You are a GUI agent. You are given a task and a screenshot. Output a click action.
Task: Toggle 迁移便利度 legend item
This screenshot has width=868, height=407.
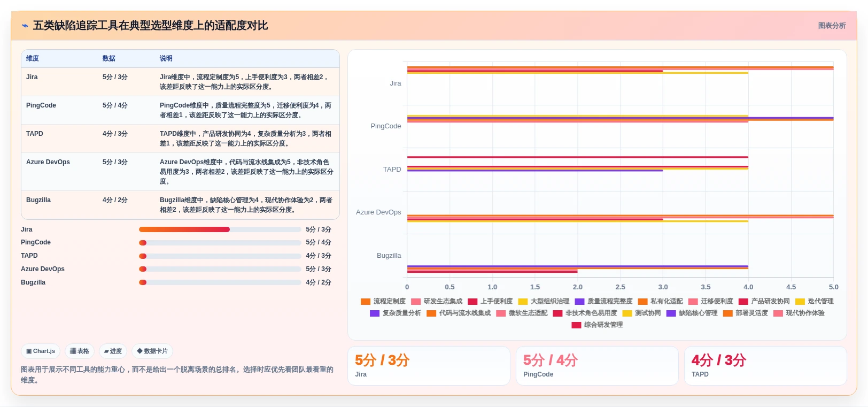tap(710, 302)
